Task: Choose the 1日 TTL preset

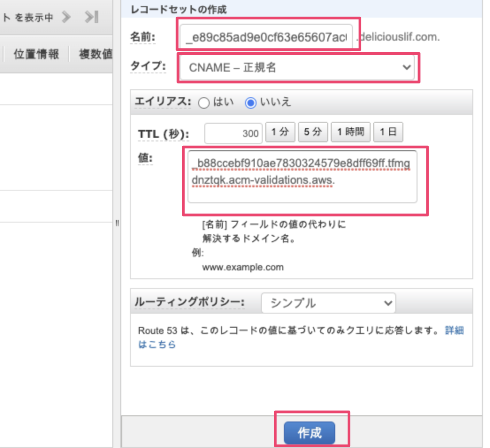Action: [388, 132]
